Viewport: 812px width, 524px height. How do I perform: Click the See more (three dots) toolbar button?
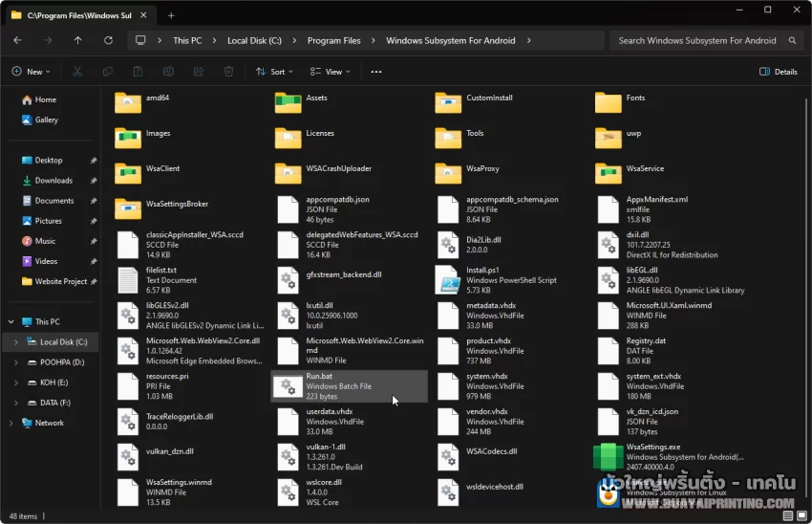click(376, 72)
